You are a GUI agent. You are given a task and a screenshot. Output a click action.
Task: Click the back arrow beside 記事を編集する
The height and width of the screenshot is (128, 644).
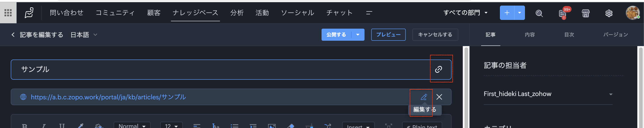pyautogui.click(x=13, y=35)
